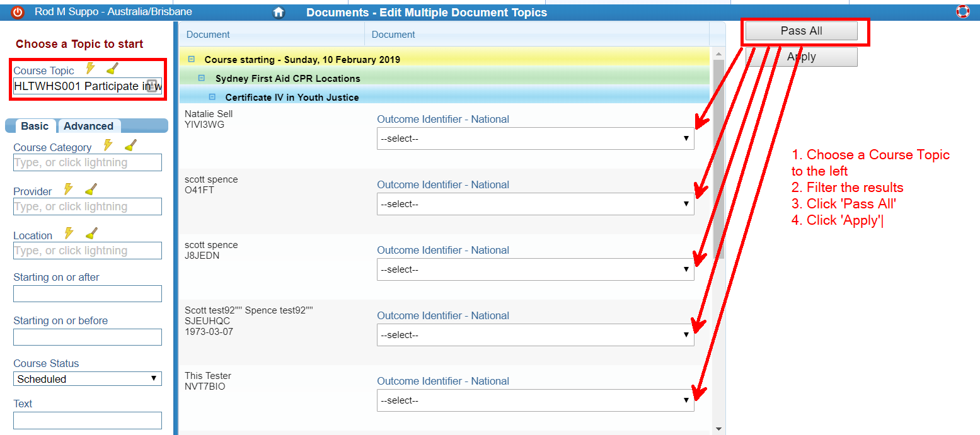Click lightning icon next to Provider
980x435 pixels.
[x=69, y=189]
